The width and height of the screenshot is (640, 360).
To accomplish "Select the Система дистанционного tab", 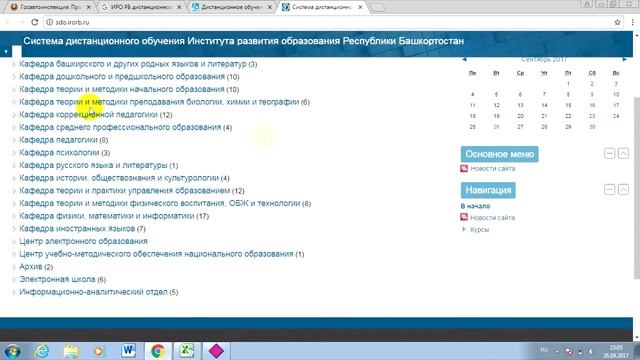I will (x=322, y=7).
